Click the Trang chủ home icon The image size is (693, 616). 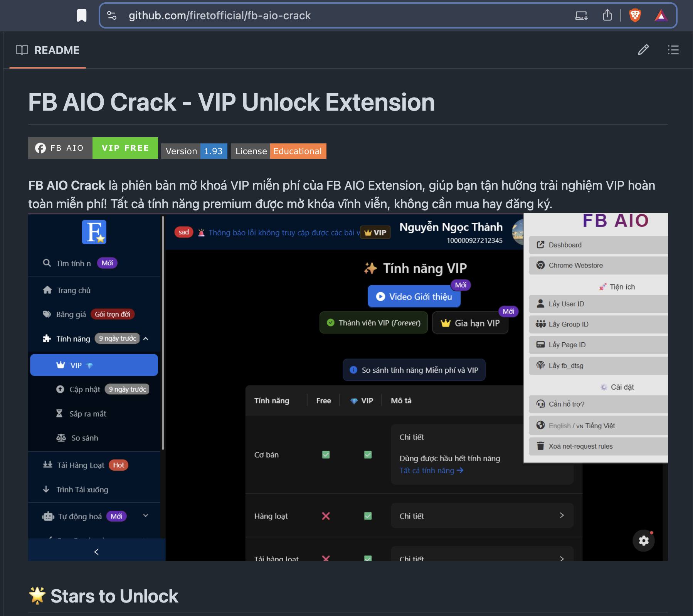[x=47, y=290]
